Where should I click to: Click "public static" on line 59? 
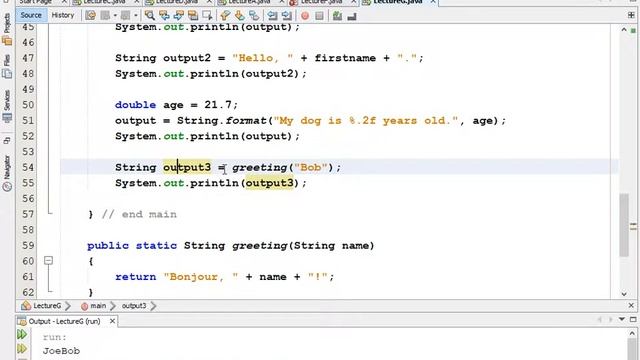132,246
